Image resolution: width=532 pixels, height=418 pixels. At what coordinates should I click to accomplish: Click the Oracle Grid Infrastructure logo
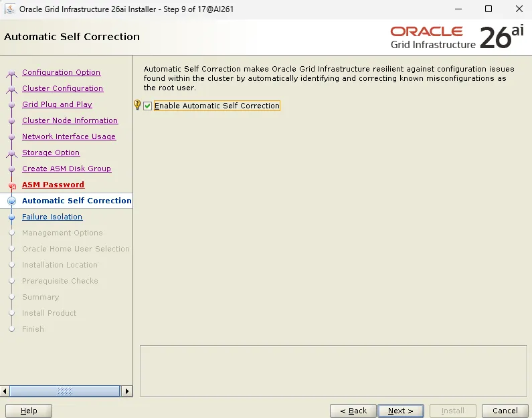(x=457, y=37)
